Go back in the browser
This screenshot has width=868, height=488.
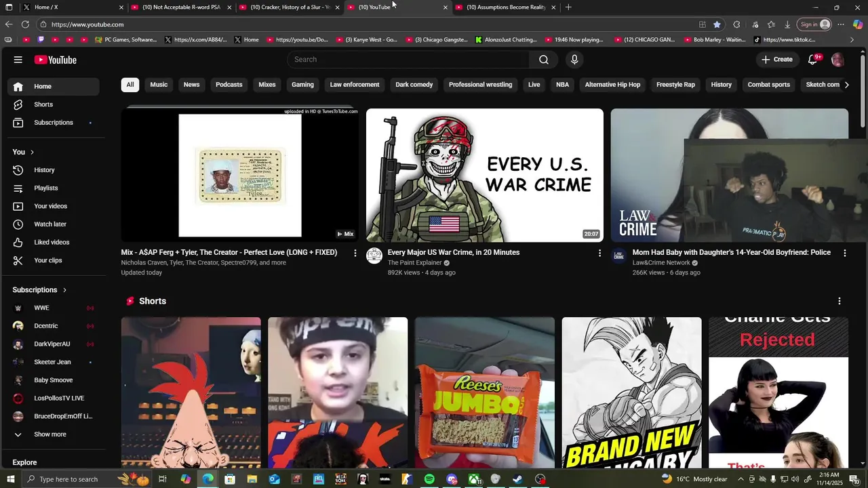tap(8, 24)
